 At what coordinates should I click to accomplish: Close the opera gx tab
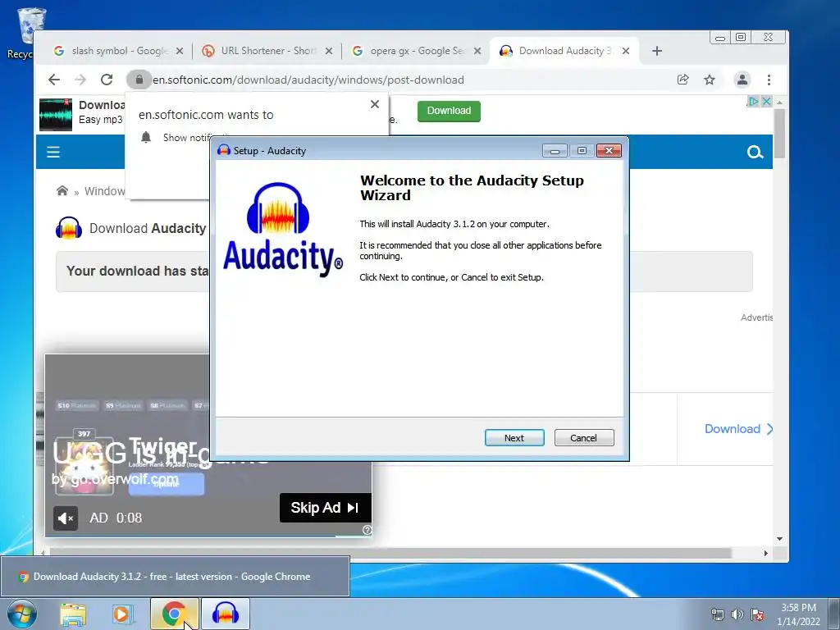point(478,51)
